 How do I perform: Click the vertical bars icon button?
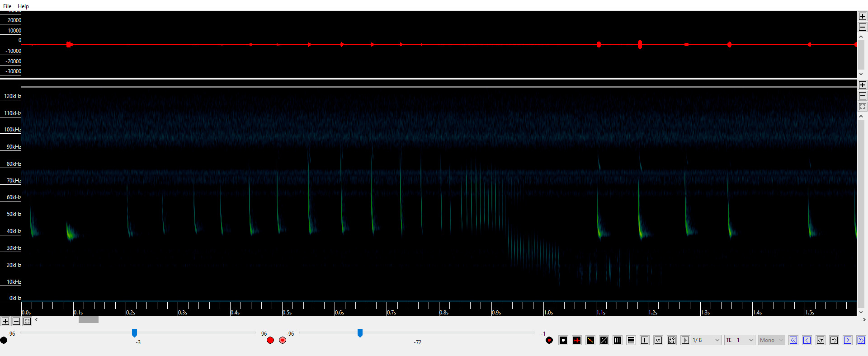(618, 340)
